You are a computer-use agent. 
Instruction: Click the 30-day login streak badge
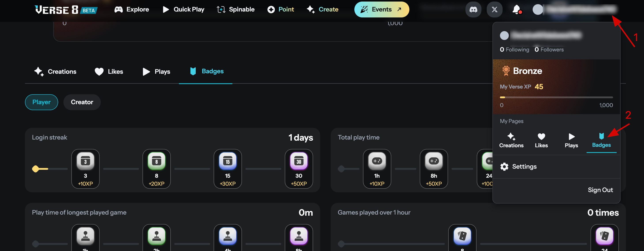click(x=298, y=169)
